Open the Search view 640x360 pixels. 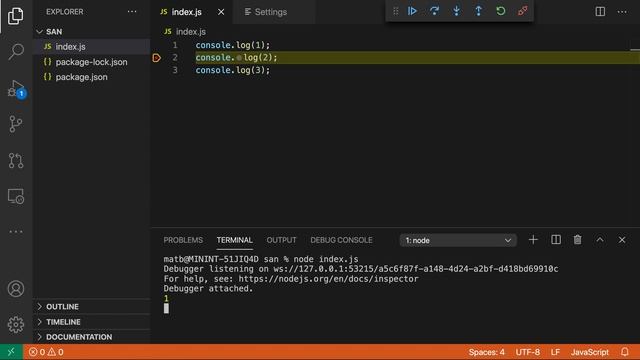(x=16, y=52)
